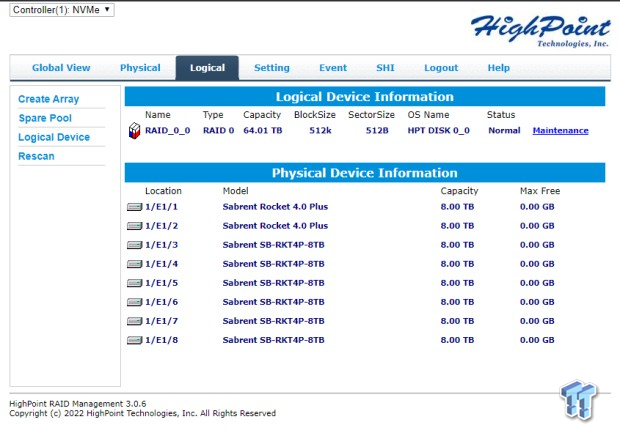Click the disk icon for 1/E1/6
This screenshot has width=620, height=444.
click(x=134, y=302)
